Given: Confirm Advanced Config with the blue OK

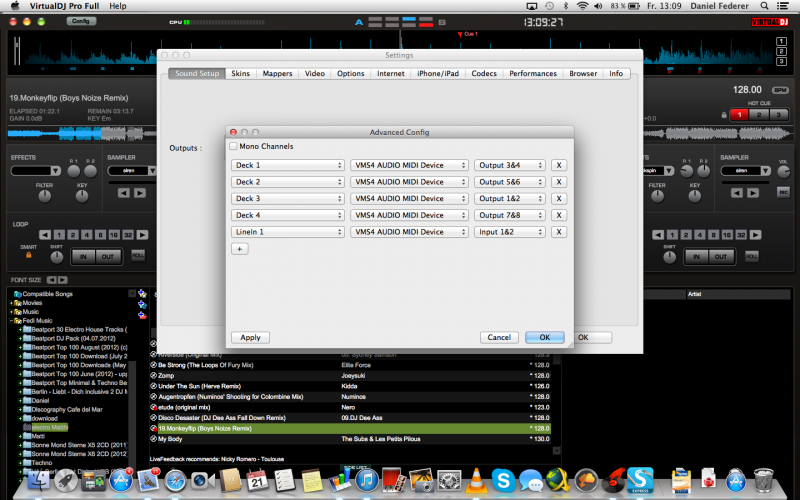Looking at the screenshot, I should (x=545, y=338).
